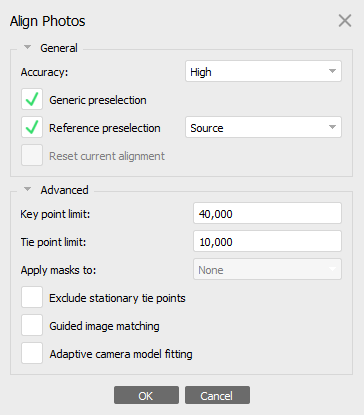Collapse the Advanced section triangle
This screenshot has height=415, width=364.
(x=27, y=189)
